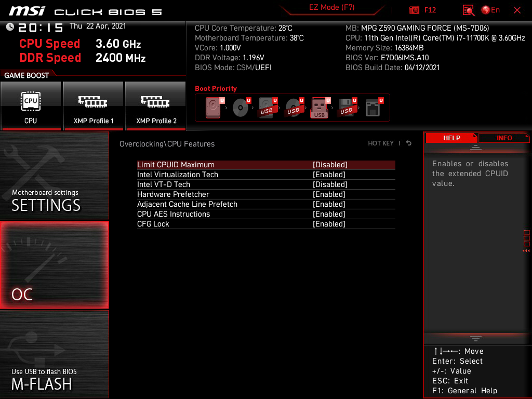Image resolution: width=532 pixels, height=399 pixels.
Task: Open the BIOS search magnifier icon
Action: click(x=468, y=10)
